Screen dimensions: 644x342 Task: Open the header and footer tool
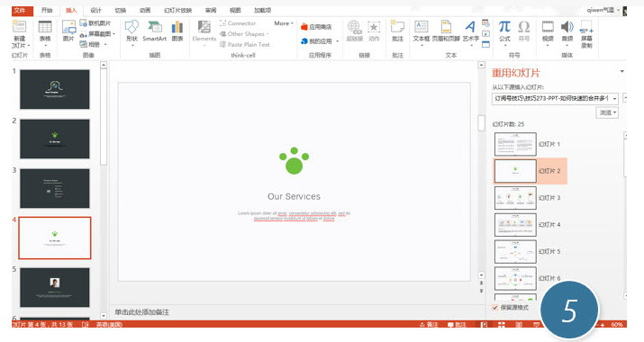point(446,31)
